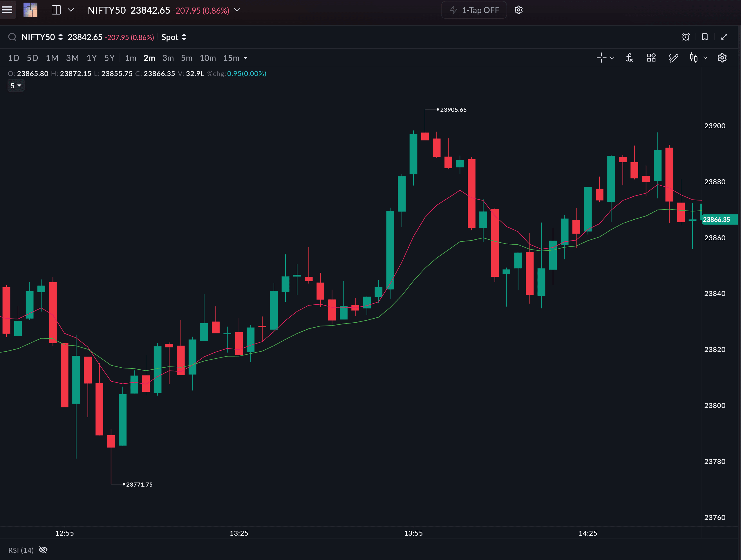Screen dimensions: 741x560
Task: Show the hidden RSI (14) indicator
Action: (x=43, y=550)
